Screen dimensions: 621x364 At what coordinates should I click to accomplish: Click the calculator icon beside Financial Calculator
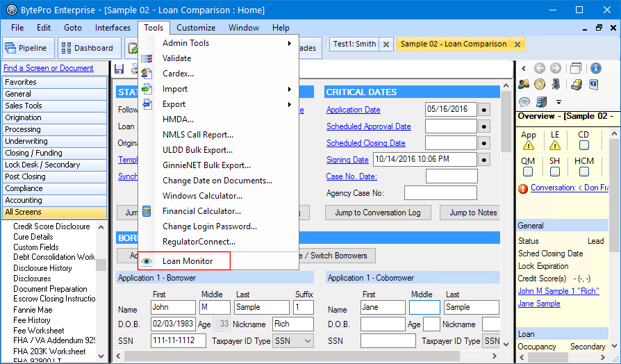[x=147, y=211]
